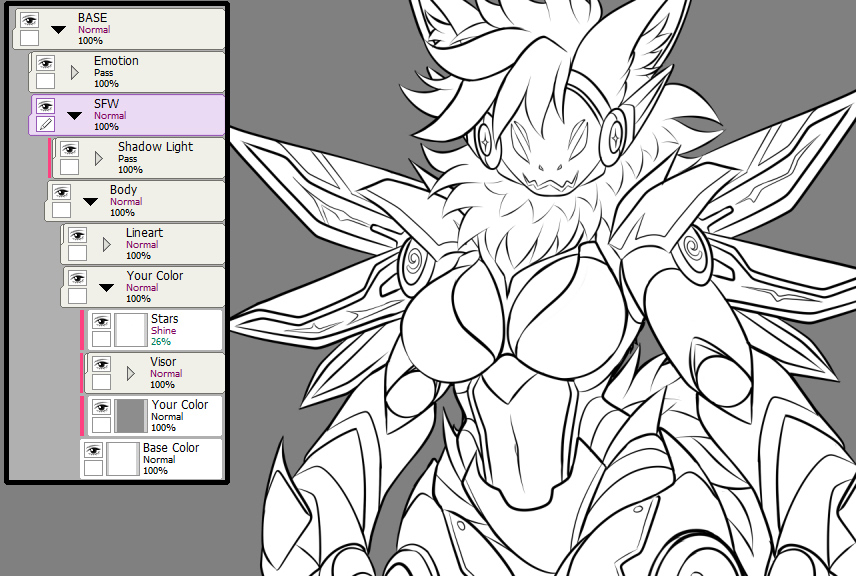Toggle the lower checkbox on Emotion layer
The width and height of the screenshot is (856, 576).
[x=45, y=81]
